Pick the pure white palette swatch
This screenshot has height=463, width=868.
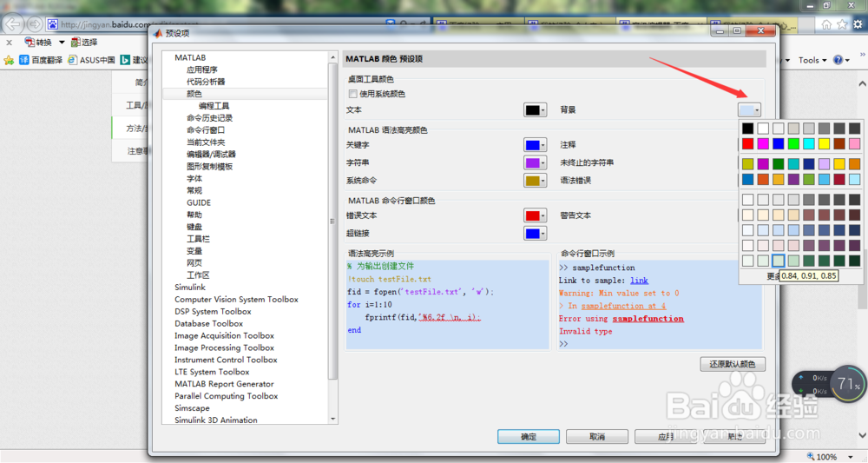(763, 129)
